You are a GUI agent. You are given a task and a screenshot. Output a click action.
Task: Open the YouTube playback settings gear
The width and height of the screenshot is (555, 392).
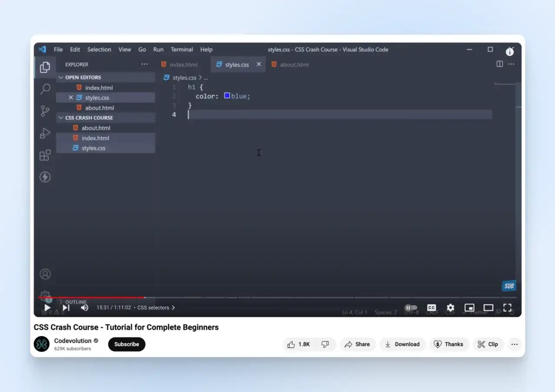click(x=450, y=307)
